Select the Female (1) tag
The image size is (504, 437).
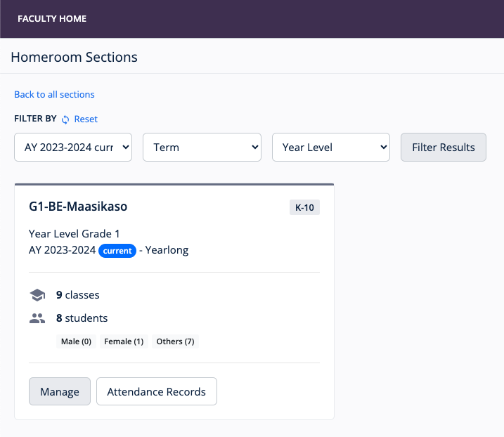124,341
